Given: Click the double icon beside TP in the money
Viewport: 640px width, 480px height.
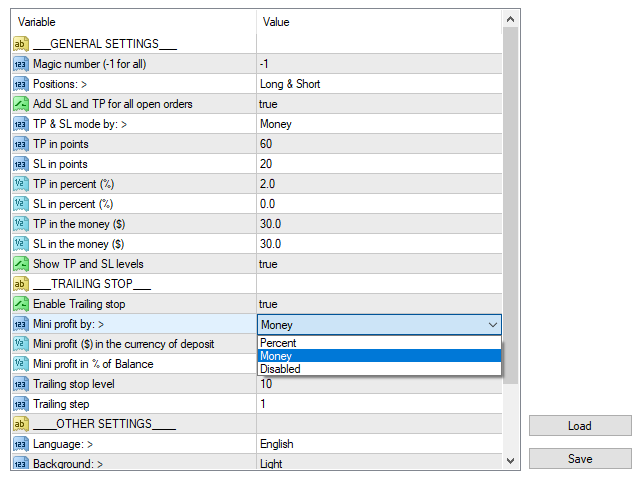Looking at the screenshot, I should coord(20,224).
